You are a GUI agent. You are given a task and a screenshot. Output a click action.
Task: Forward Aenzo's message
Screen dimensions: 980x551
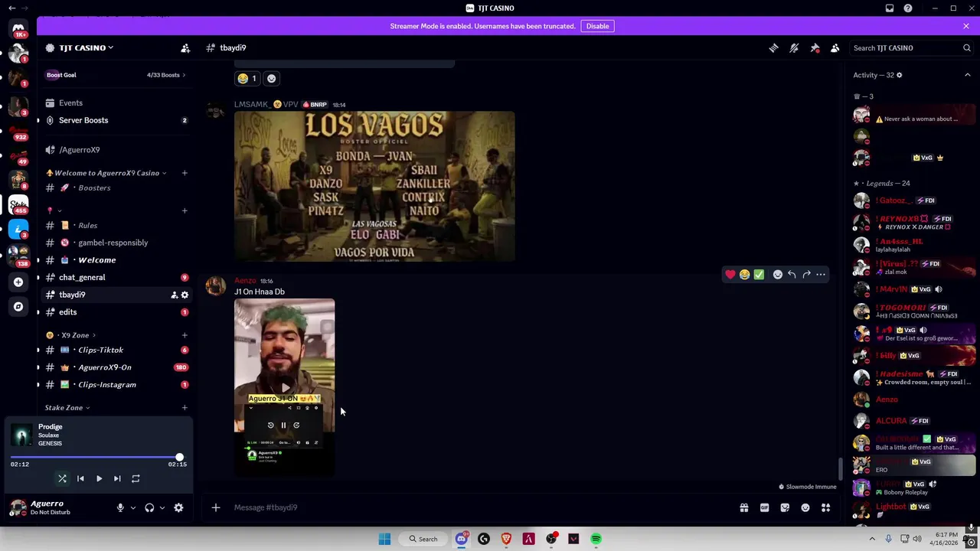point(806,274)
